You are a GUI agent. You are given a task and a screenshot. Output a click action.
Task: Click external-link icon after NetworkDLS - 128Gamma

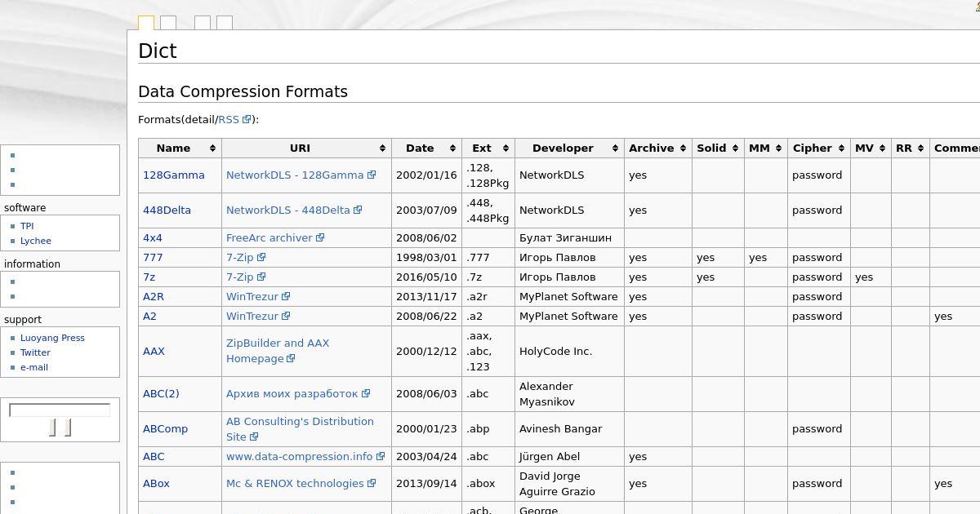(x=372, y=175)
